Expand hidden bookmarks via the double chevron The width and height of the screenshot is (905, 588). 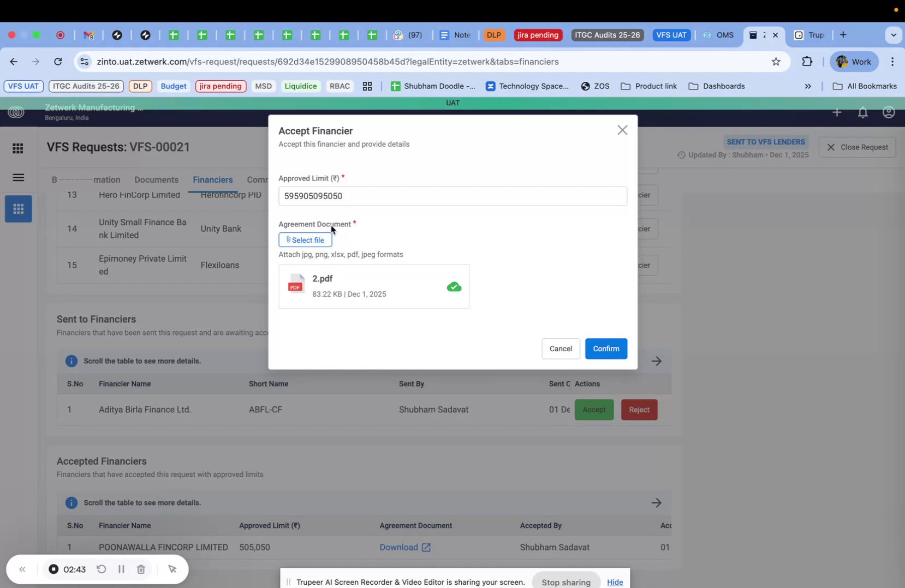tap(808, 86)
